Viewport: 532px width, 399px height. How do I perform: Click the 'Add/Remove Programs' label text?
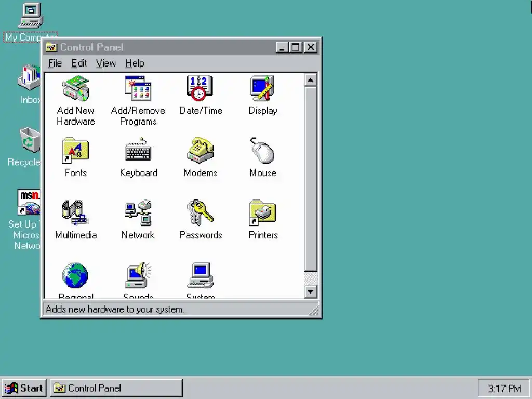click(x=138, y=116)
